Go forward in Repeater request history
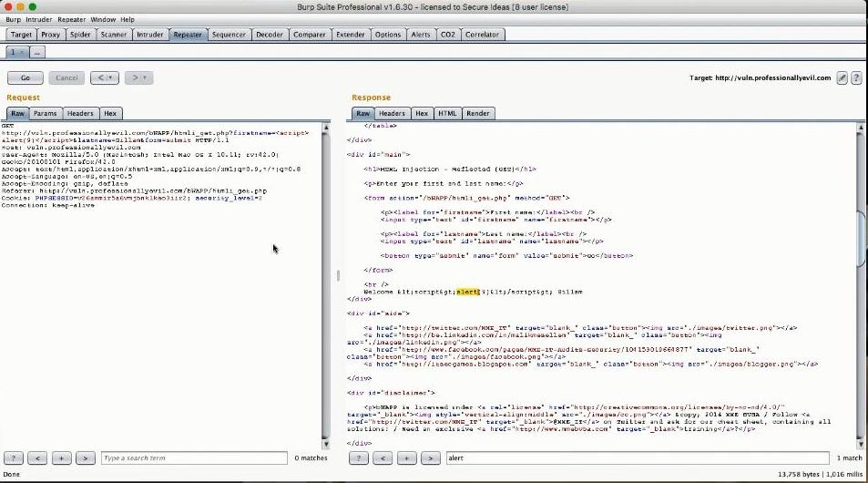 click(x=139, y=78)
